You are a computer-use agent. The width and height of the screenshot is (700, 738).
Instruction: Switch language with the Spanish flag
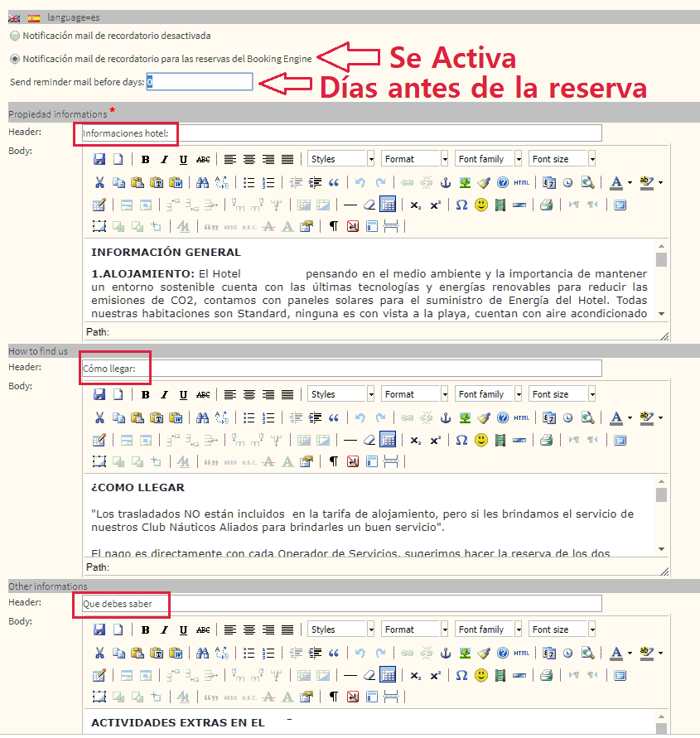pyautogui.click(x=33, y=17)
